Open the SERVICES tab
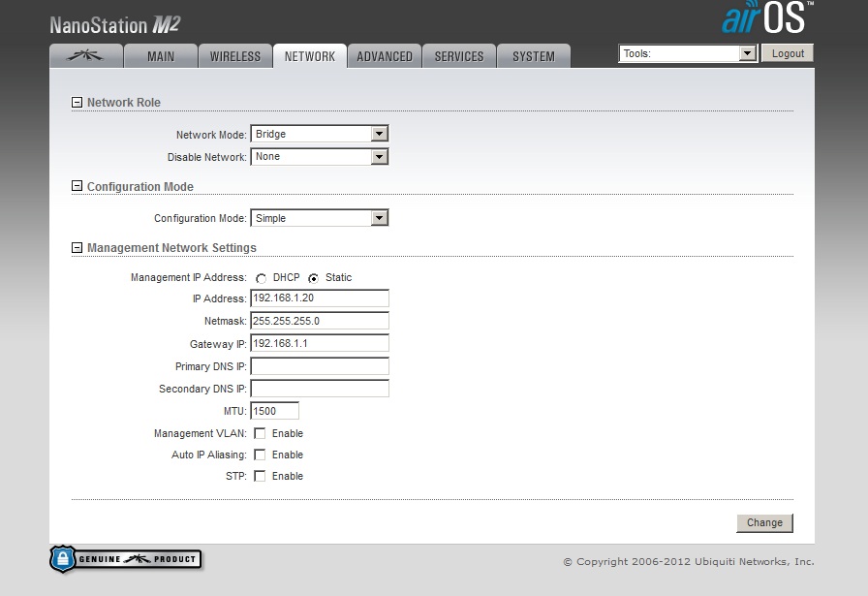Viewport: 868px width, 596px height. 459,56
